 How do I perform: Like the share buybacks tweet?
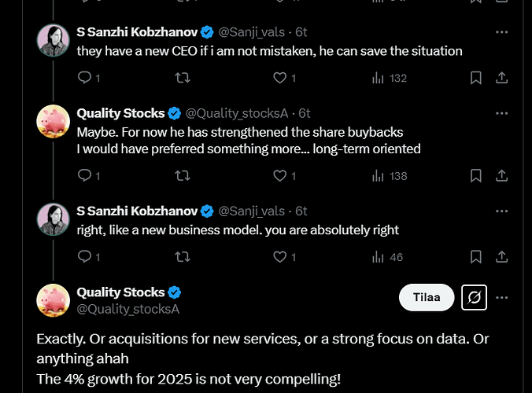click(284, 176)
